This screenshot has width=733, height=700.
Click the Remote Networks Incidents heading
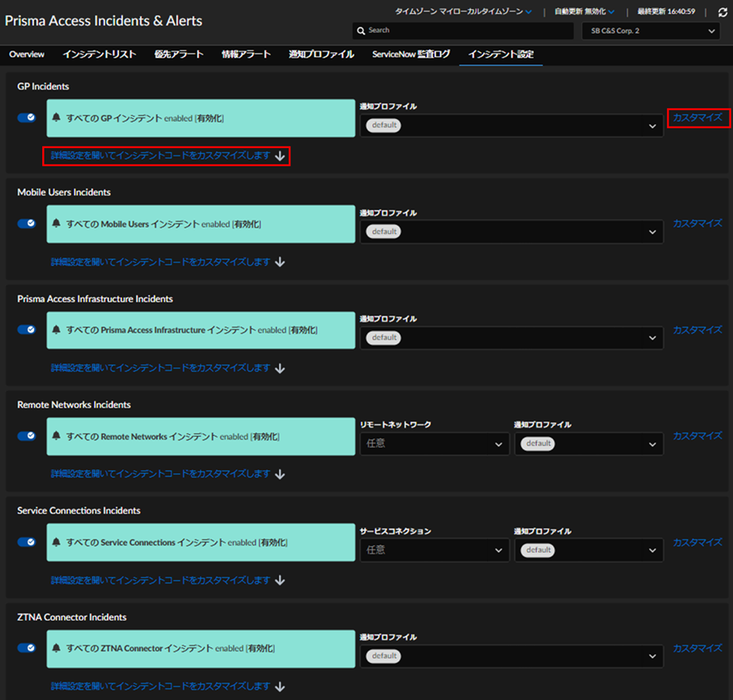[x=74, y=405]
